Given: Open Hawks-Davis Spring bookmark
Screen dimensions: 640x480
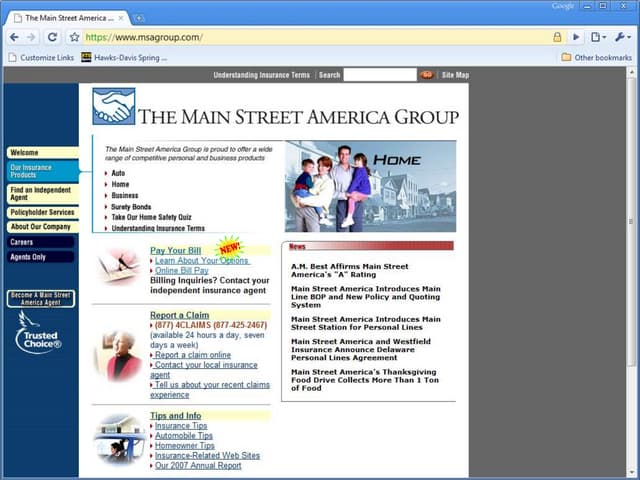Looking at the screenshot, I should (x=124, y=58).
